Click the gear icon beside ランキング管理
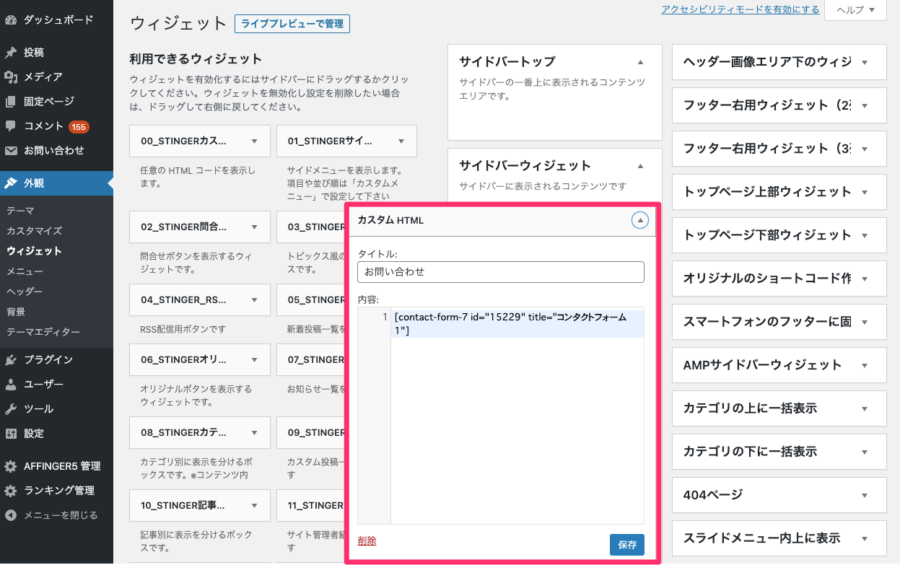The width and height of the screenshot is (900, 565). coord(10,490)
